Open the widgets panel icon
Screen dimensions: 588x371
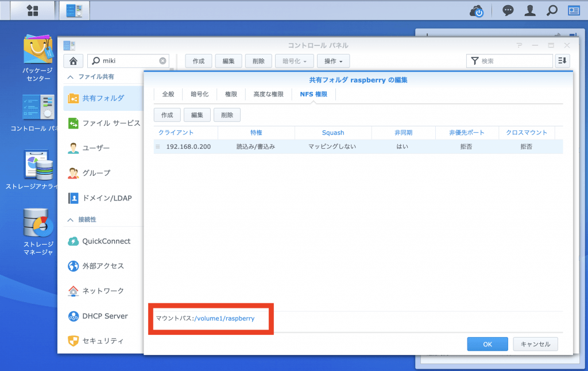[574, 10]
